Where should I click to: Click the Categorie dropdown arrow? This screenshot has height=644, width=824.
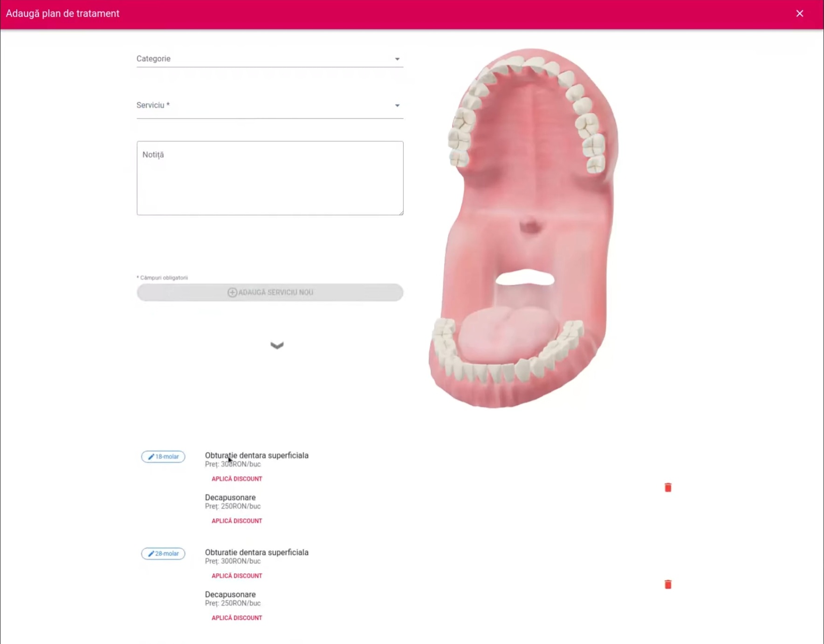click(397, 59)
